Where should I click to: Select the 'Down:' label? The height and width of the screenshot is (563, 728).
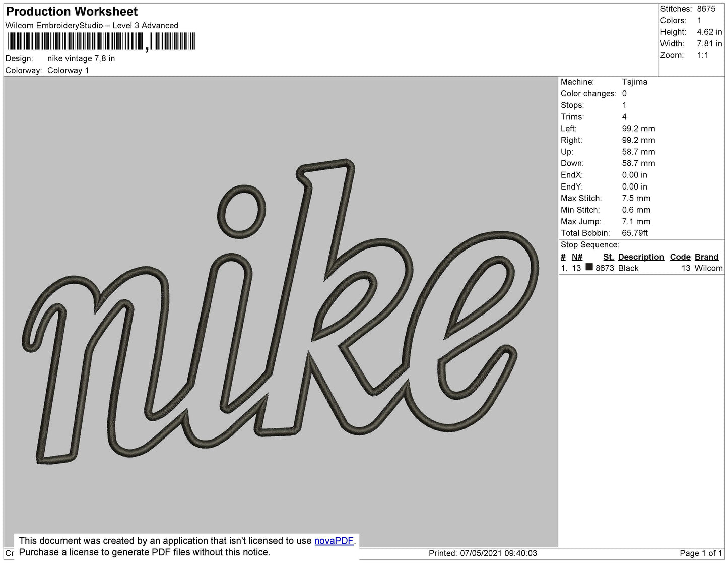click(572, 163)
